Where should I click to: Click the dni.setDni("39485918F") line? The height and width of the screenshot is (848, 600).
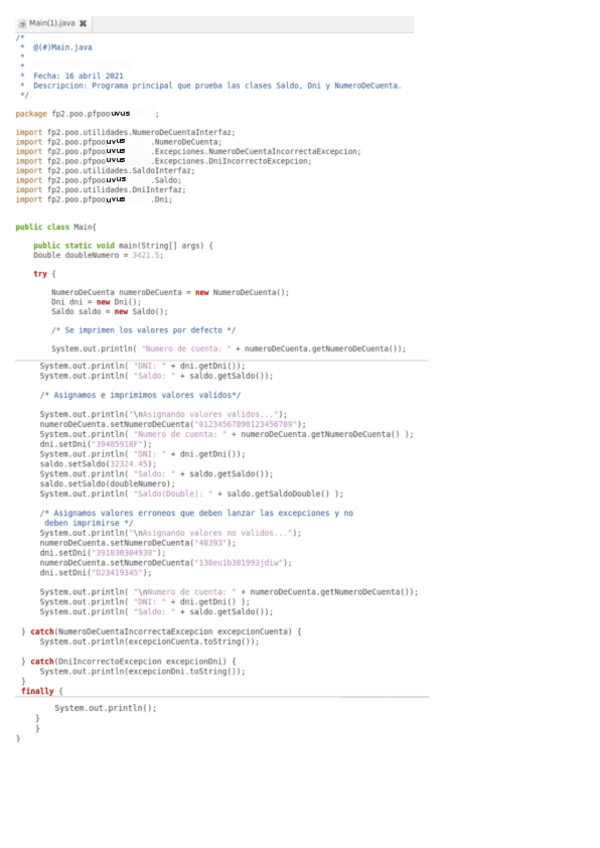96,444
